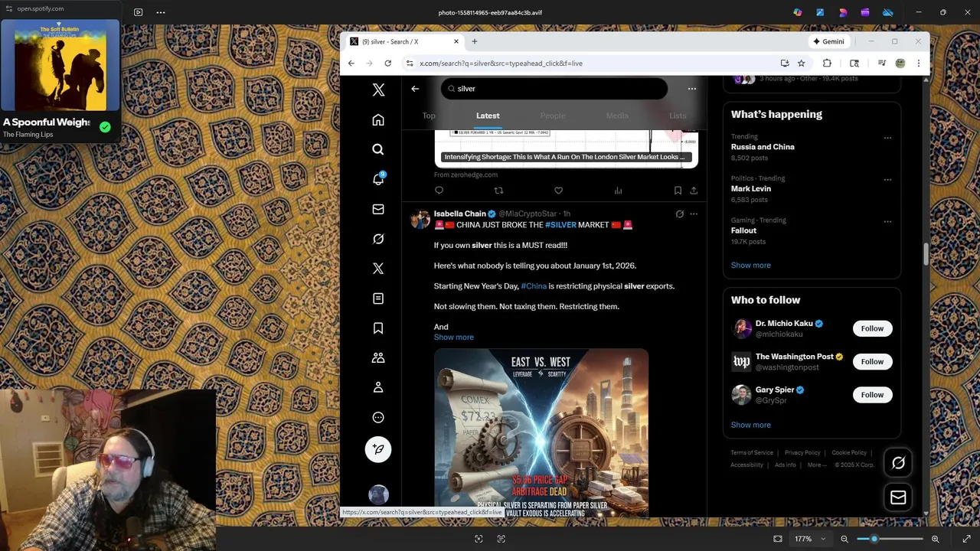980x551 pixels.
Task: Click Chrome install app icon in address bar
Action: point(785,64)
